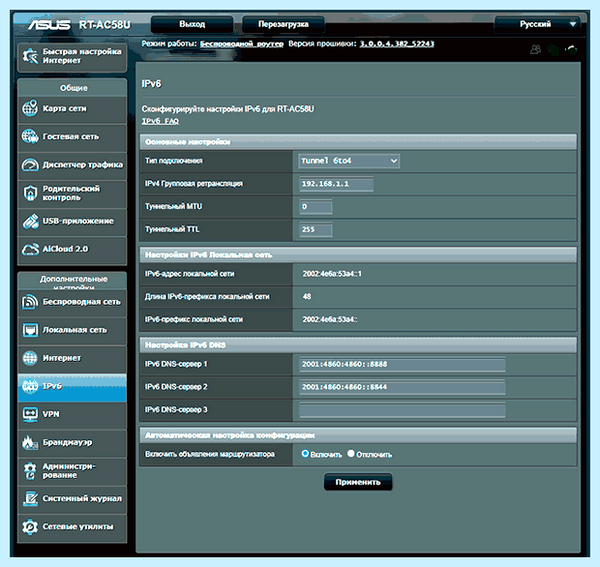Open the USB-приложение icon
Image resolution: width=600 pixels, height=567 pixels.
pos(30,221)
